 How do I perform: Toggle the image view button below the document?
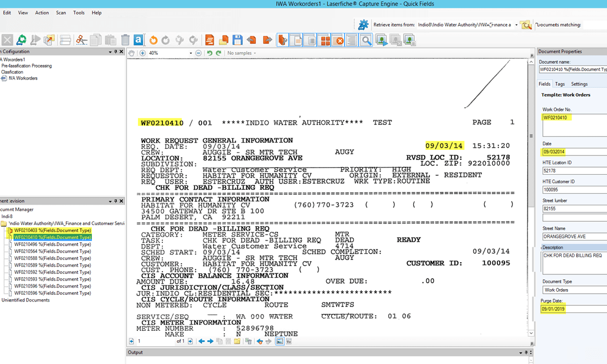pyautogui.click(x=280, y=341)
